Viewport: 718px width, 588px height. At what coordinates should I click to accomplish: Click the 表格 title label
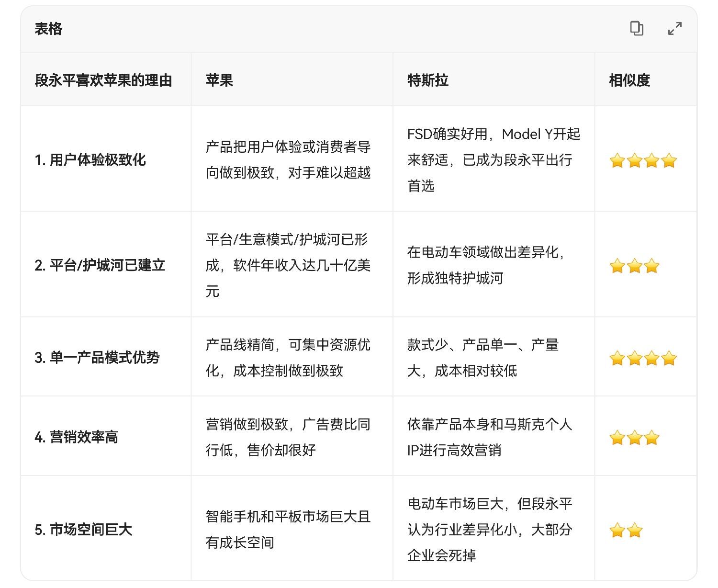click(x=48, y=29)
